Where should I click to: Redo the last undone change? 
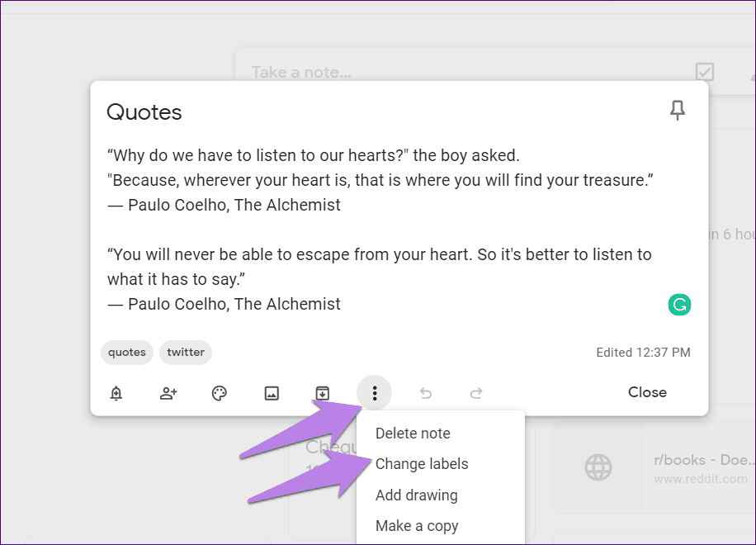coord(476,393)
